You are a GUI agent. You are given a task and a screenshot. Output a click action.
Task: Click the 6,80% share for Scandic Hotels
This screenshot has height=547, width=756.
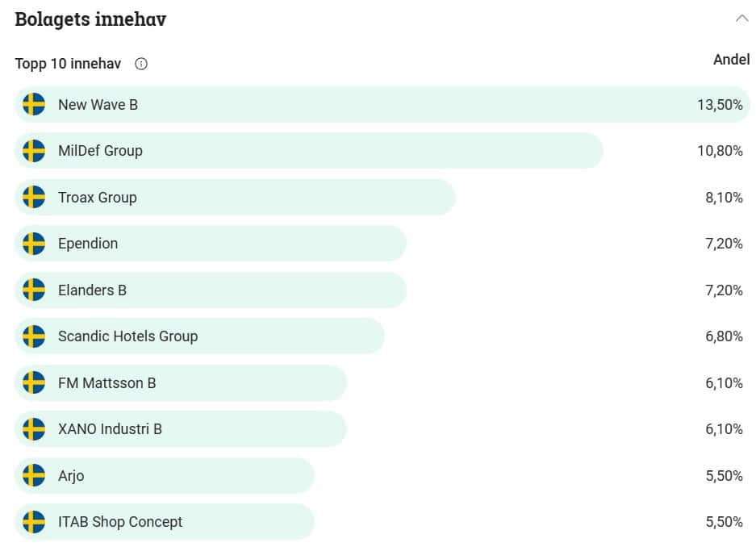click(724, 336)
